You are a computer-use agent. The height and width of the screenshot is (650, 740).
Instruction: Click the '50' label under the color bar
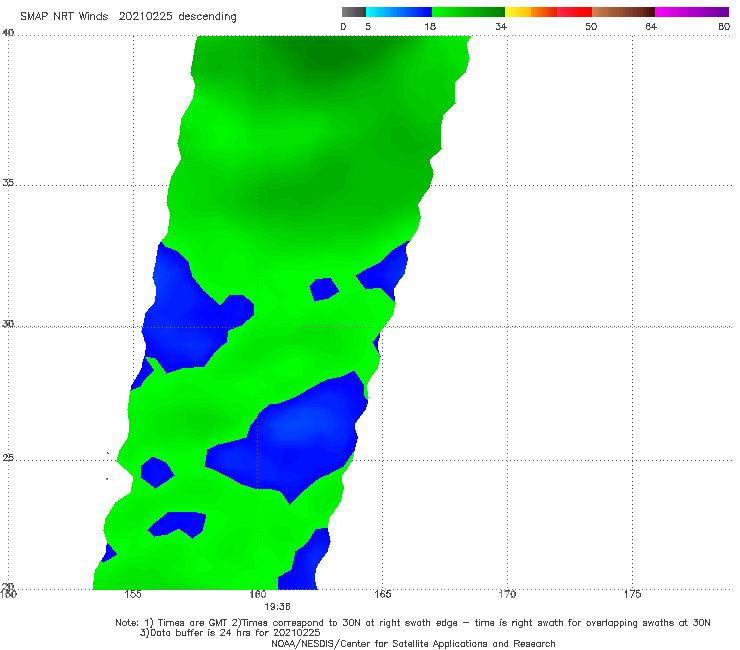(591, 26)
